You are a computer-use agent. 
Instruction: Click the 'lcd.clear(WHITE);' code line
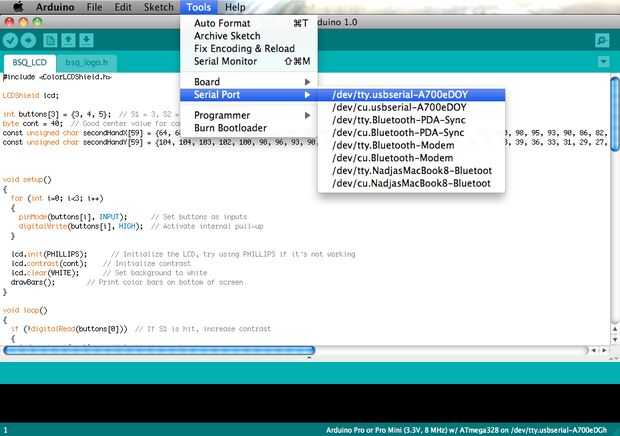[45, 273]
